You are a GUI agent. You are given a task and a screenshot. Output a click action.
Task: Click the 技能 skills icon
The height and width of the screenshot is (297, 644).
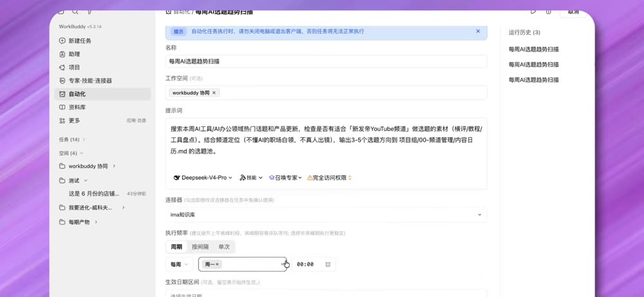[x=243, y=178]
